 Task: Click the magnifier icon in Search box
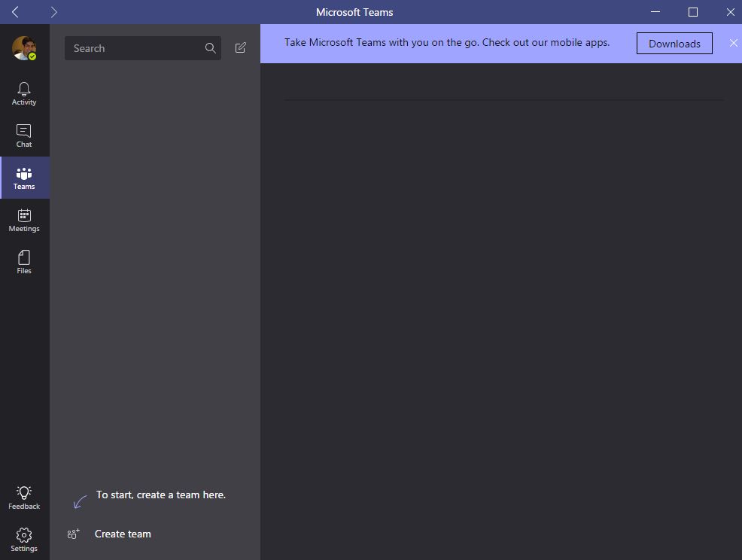pyautogui.click(x=210, y=48)
